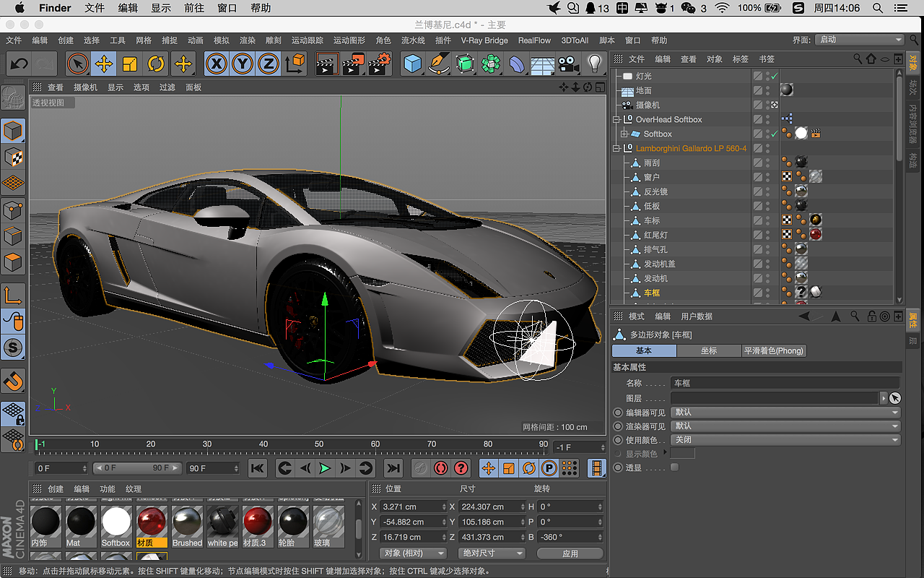Select the Move tool in toolbar
The width and height of the screenshot is (924, 578).
pyautogui.click(x=103, y=64)
